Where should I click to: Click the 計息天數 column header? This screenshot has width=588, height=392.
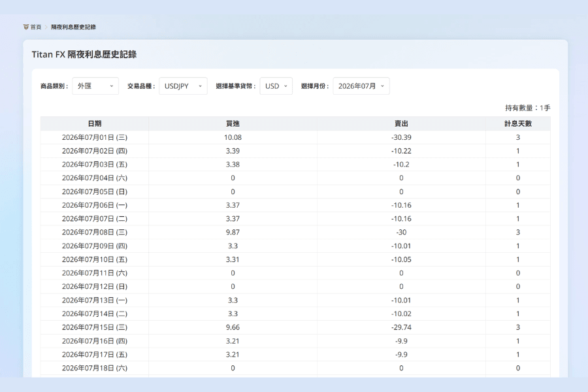point(518,123)
